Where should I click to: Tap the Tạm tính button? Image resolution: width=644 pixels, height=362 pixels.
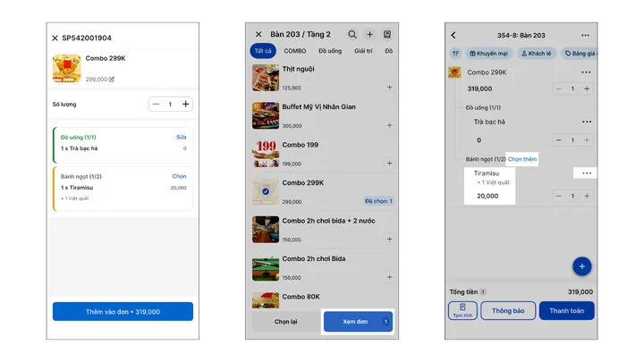462,311
